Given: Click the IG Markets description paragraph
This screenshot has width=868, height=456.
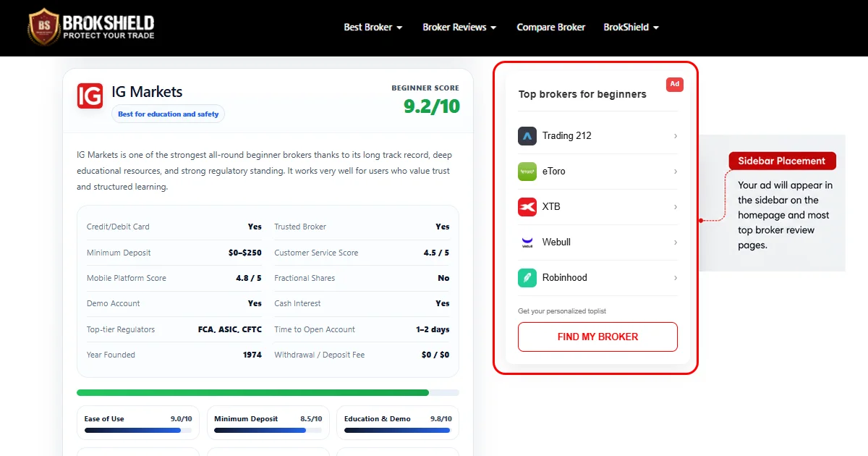Looking at the screenshot, I should (x=265, y=171).
